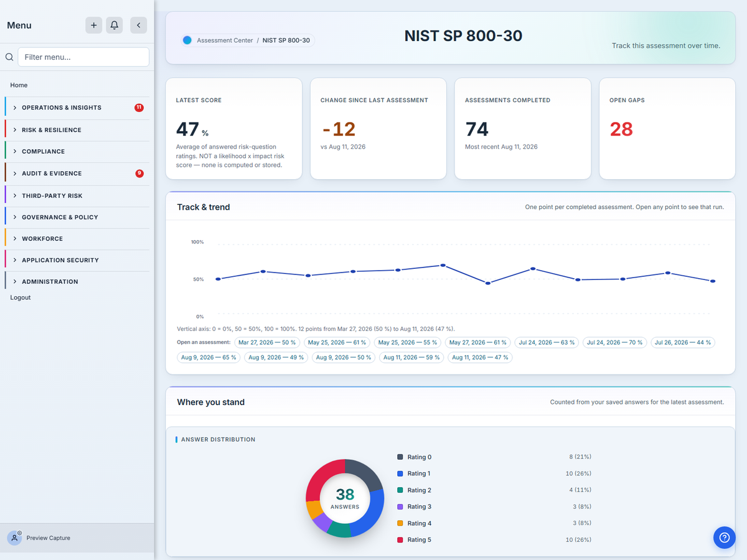This screenshot has width=747, height=560.
Task: Open assessment Jul 24, 2026 — 70 %
Action: (615, 342)
